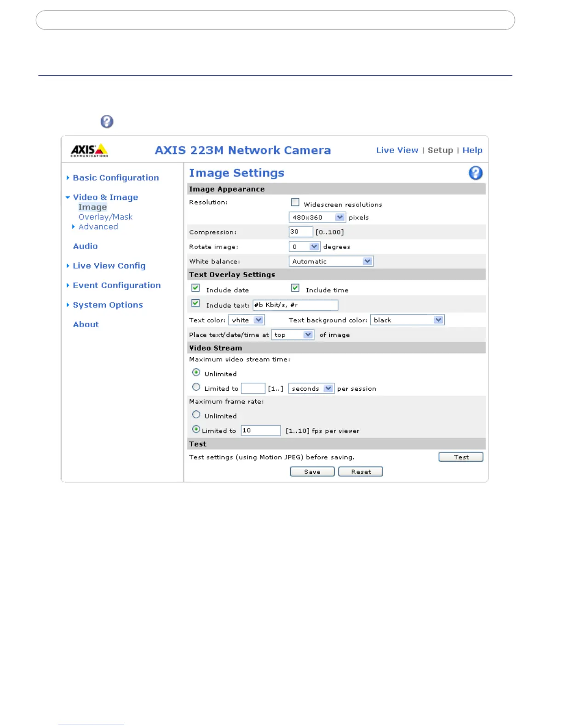Open the Text background color dropdown
The width and height of the screenshot is (563, 728).
(x=407, y=320)
